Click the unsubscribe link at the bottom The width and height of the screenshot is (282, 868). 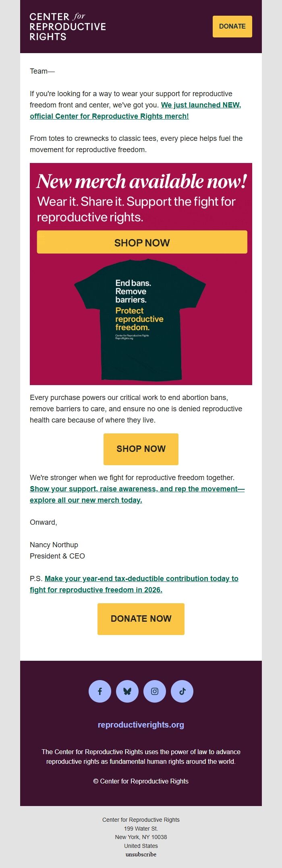click(141, 856)
